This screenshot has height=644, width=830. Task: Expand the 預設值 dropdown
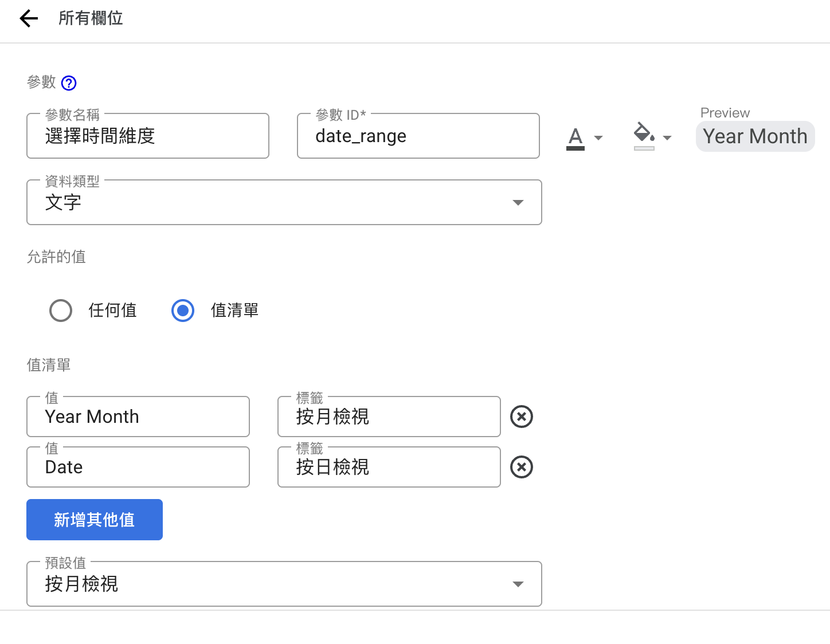pos(284,584)
